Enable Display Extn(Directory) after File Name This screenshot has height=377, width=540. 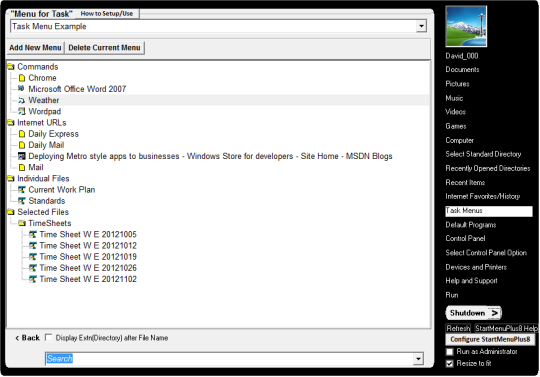click(x=49, y=337)
